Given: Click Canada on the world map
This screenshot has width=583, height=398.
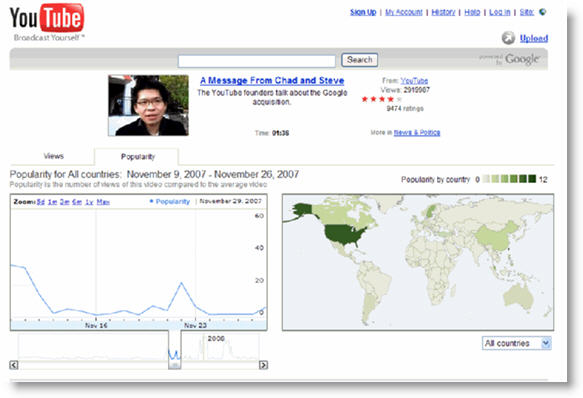Looking at the screenshot, I should click(336, 214).
